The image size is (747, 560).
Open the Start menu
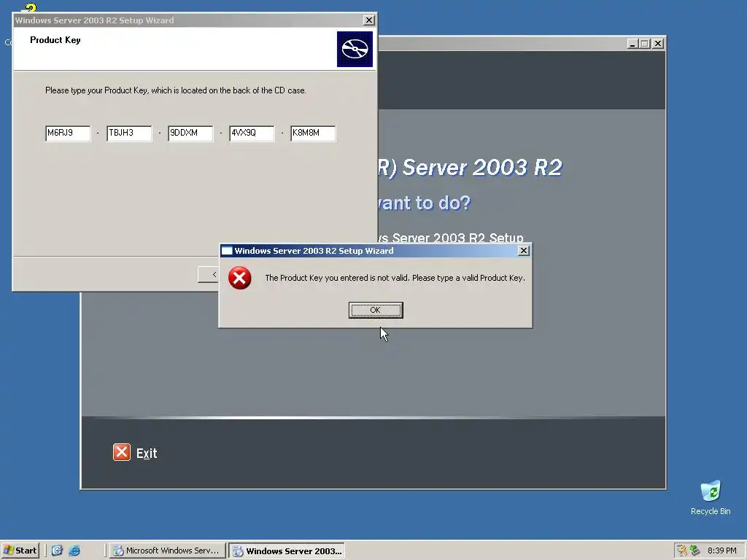click(x=20, y=551)
